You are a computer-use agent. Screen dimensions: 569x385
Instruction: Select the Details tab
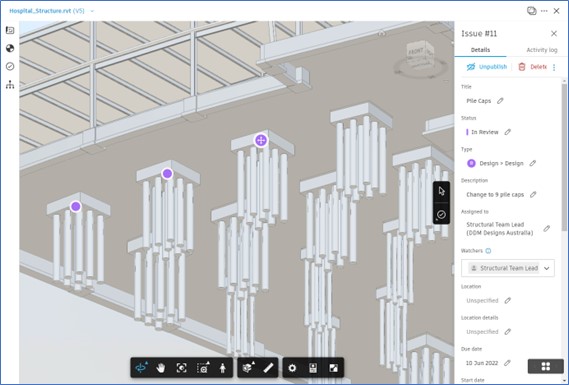pos(480,50)
